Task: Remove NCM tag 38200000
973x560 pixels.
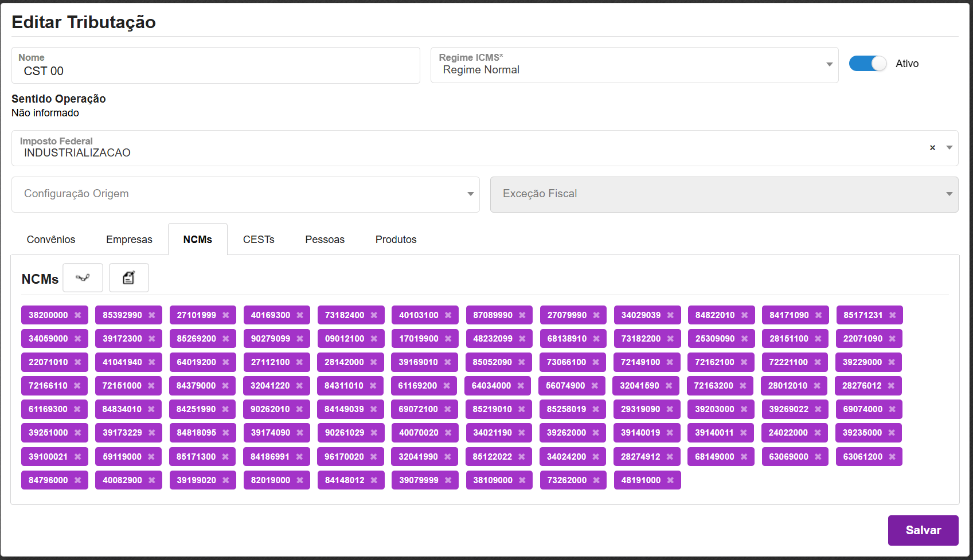Action: pyautogui.click(x=78, y=315)
